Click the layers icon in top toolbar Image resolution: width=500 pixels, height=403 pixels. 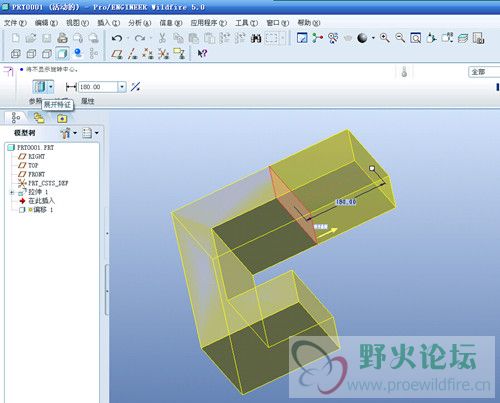tap(463, 38)
